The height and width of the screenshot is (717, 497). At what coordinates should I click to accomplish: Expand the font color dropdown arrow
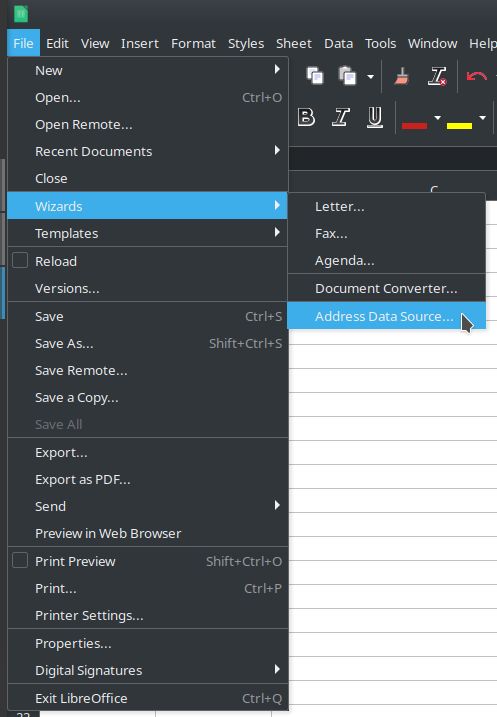437,118
